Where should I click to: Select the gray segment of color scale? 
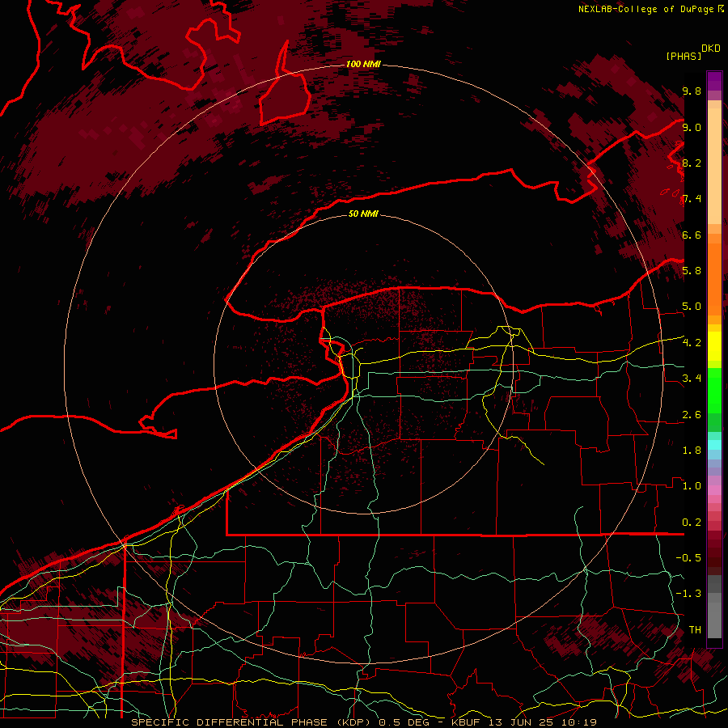[714, 606]
